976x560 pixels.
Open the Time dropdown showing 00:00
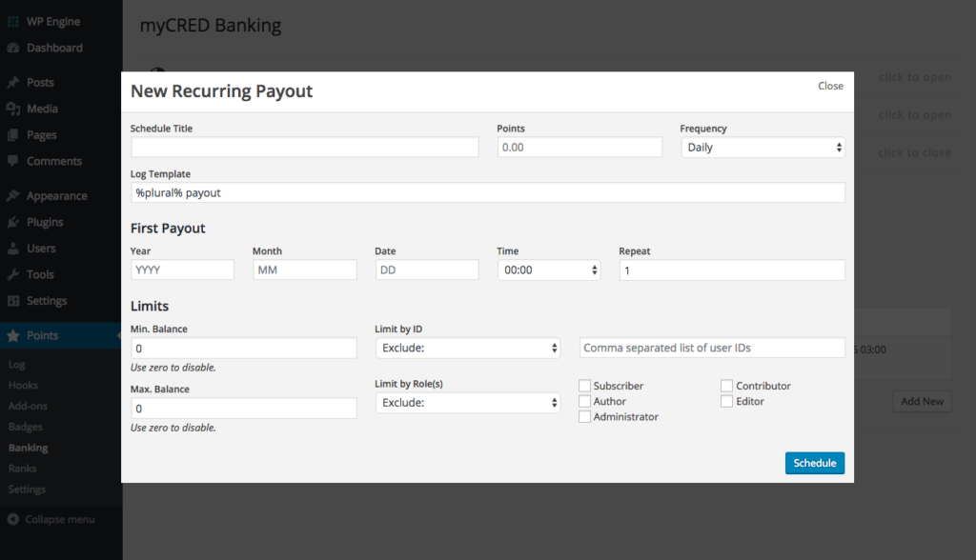tap(549, 269)
